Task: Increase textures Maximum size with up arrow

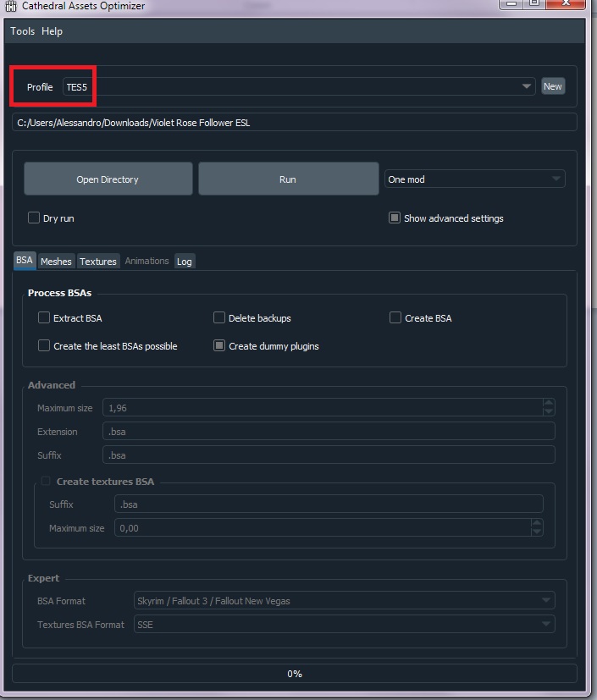Action: [x=537, y=523]
